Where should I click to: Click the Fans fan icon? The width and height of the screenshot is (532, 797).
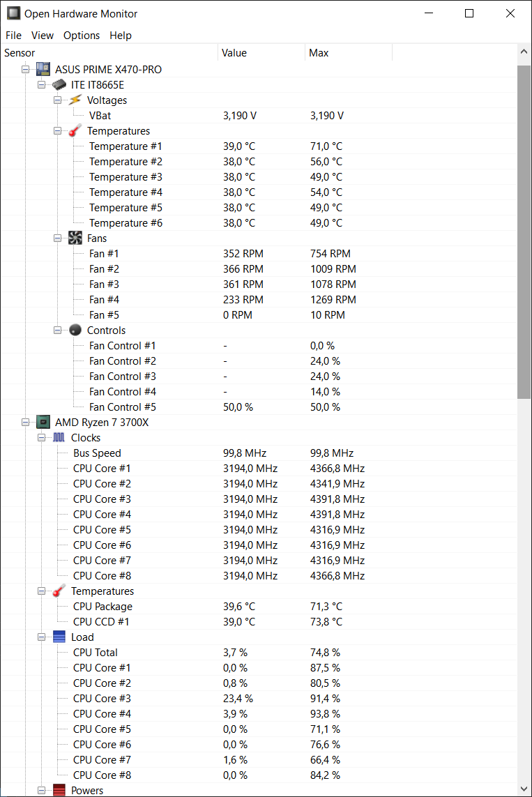click(75, 238)
